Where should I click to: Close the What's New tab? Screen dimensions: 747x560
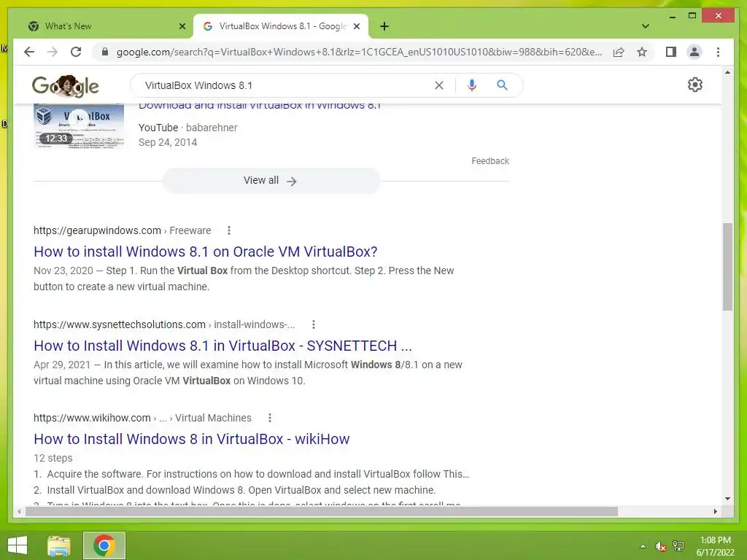182,26
